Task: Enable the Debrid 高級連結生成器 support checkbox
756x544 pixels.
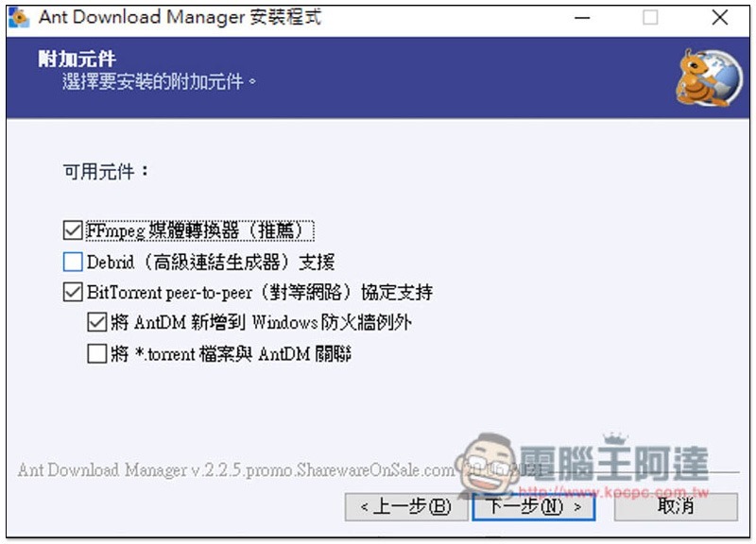Action: coord(73,263)
